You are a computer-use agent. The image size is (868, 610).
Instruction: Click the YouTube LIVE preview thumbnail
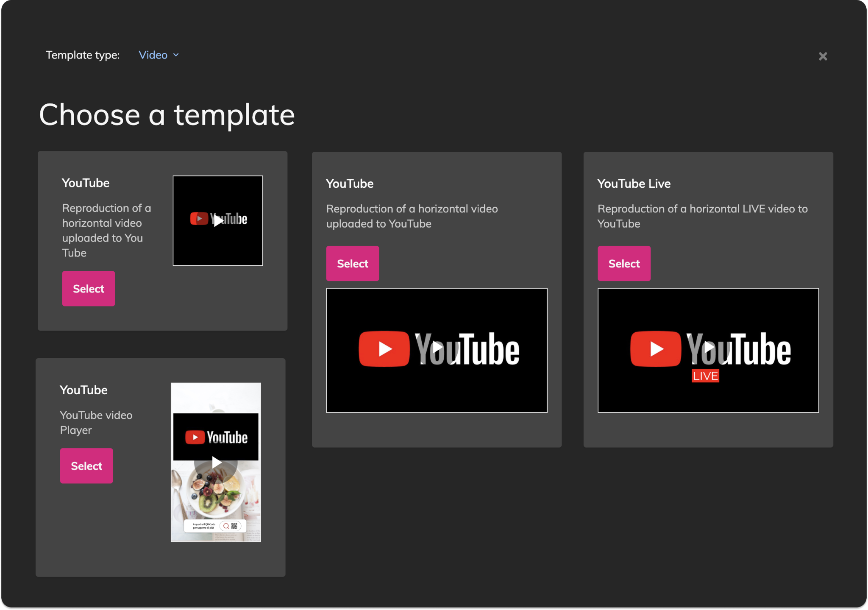[x=708, y=350]
